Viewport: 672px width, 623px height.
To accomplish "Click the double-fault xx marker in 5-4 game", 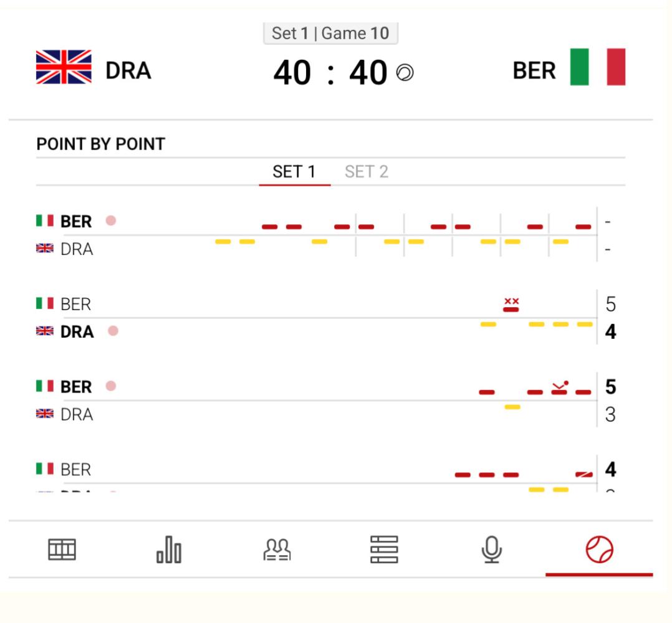I will 511,301.
